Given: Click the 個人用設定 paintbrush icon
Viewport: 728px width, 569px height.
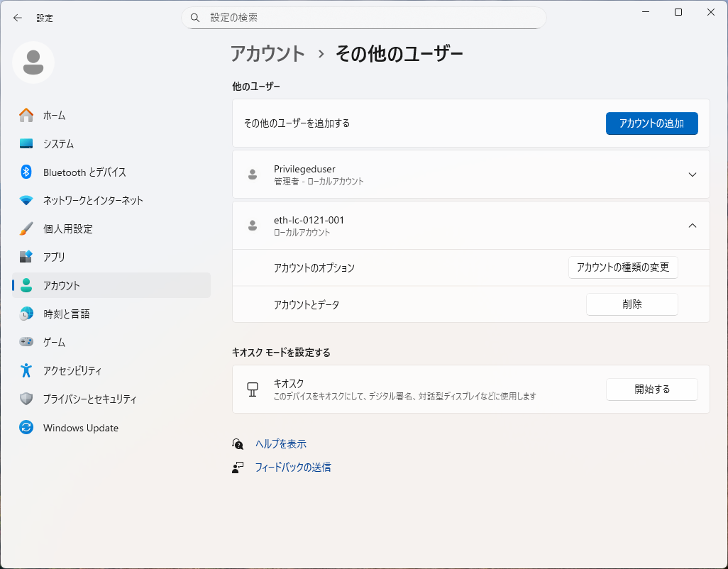Looking at the screenshot, I should (x=26, y=228).
